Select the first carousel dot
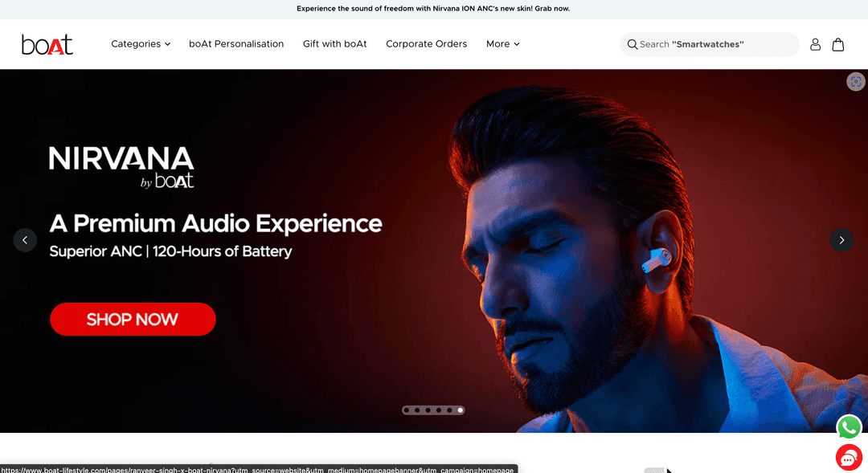 (407, 410)
